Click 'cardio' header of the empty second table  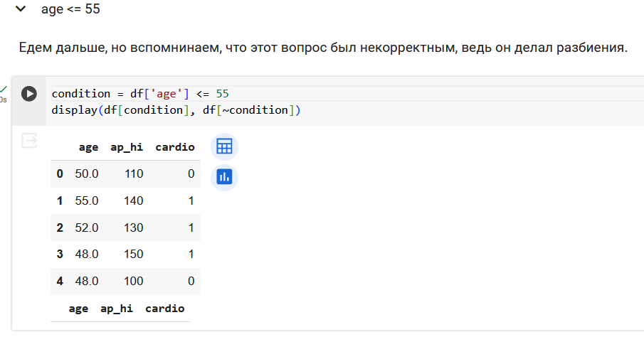pos(164,309)
